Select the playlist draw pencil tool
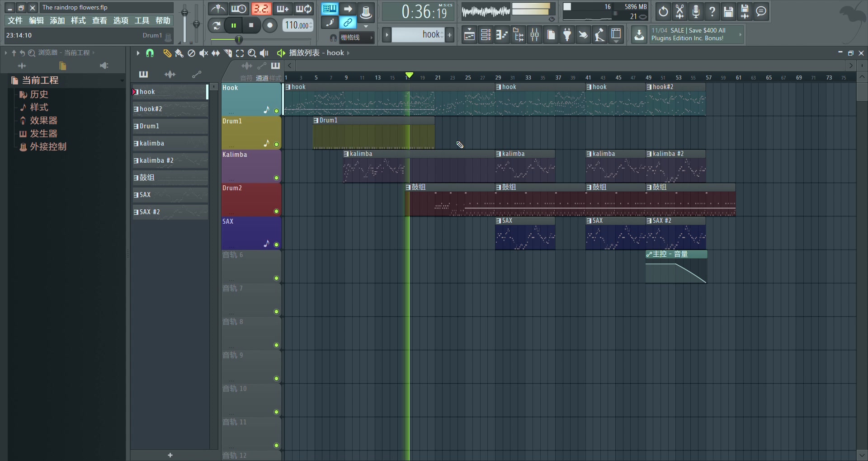Image resolution: width=868 pixels, height=461 pixels. [x=167, y=53]
